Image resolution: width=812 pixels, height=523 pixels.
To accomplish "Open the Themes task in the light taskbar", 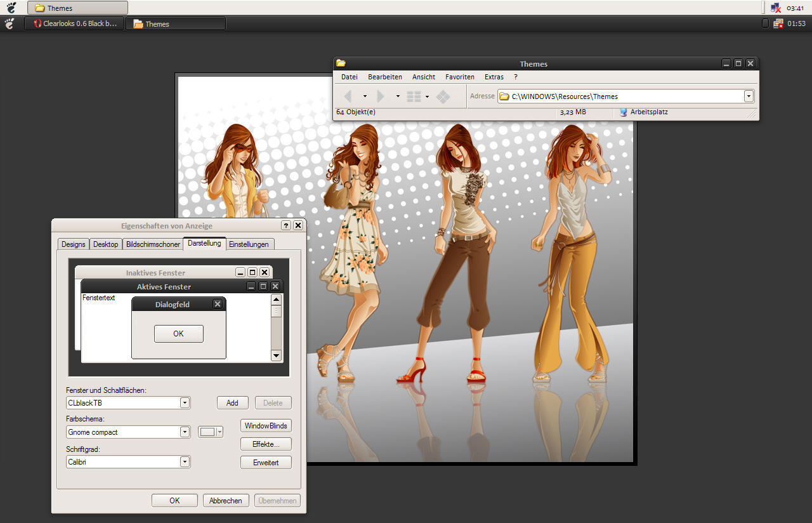I will [x=77, y=8].
